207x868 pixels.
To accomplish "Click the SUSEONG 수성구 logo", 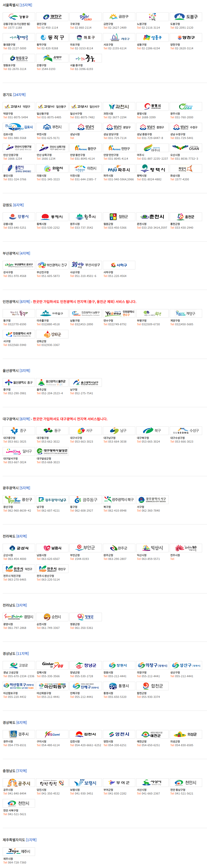I will click(186, 431).
